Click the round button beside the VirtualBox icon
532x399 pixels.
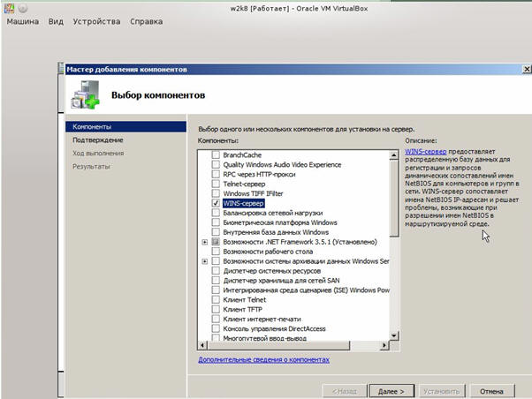click(x=23, y=8)
